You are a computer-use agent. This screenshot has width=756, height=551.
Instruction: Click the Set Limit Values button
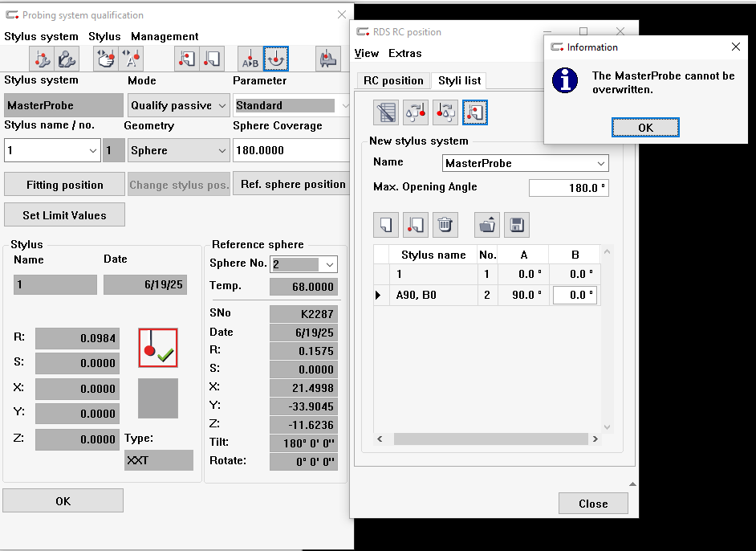(x=65, y=215)
